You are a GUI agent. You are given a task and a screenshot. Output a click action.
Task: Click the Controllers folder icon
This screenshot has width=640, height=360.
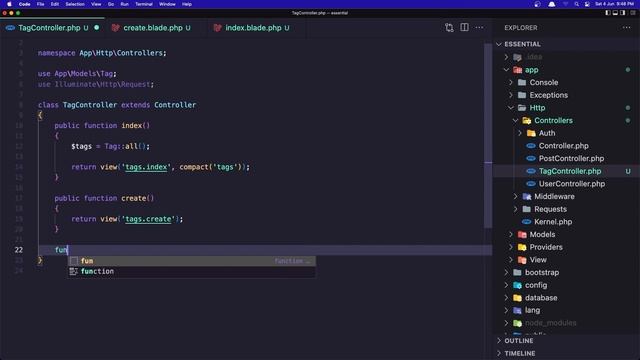tap(527, 120)
